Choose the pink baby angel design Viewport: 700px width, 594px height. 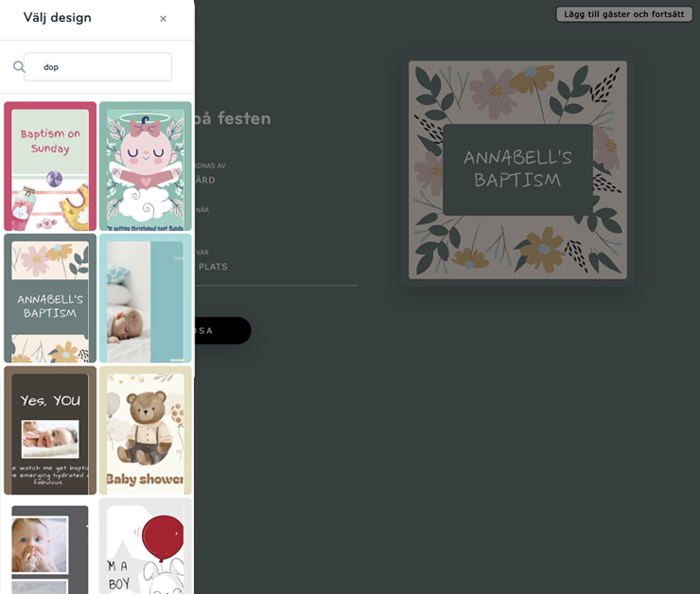click(146, 166)
